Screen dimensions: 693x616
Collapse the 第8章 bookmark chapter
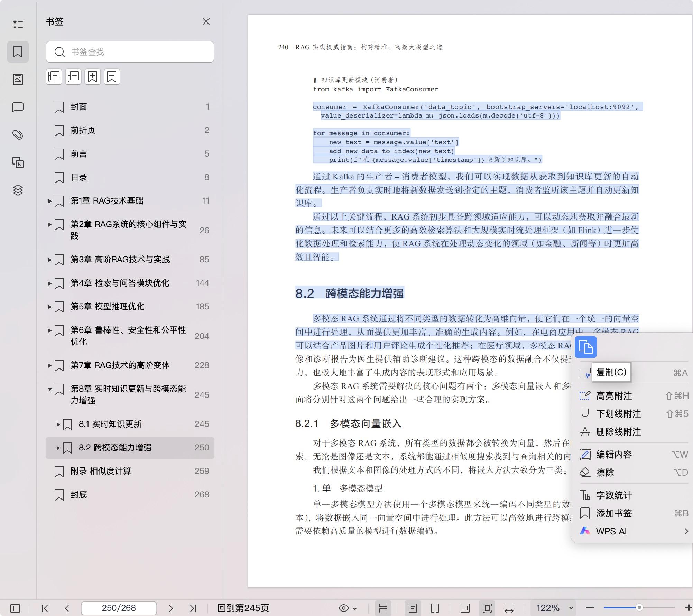point(50,389)
